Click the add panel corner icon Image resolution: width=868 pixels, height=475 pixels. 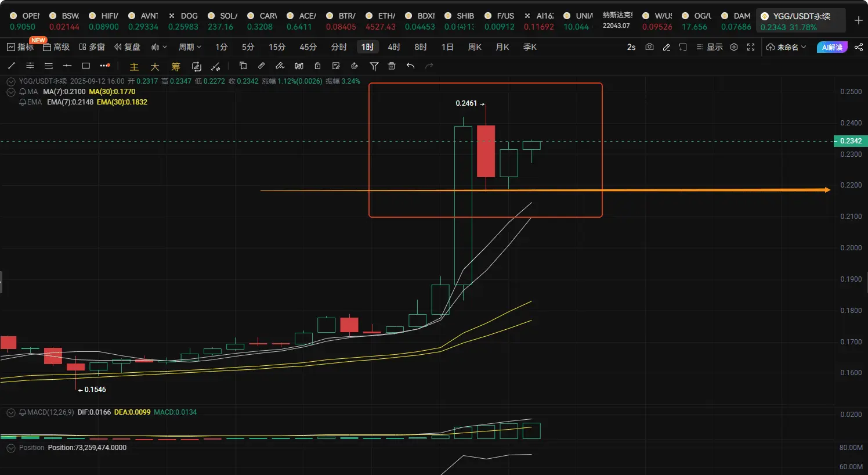coord(683,47)
